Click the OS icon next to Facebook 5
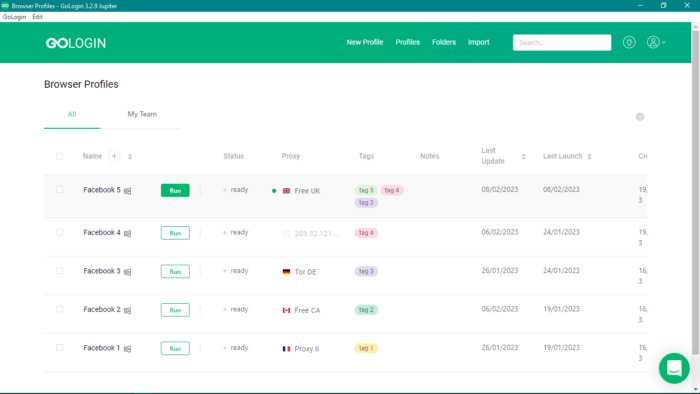Screen dimensions: 700x394 [x=127, y=191]
